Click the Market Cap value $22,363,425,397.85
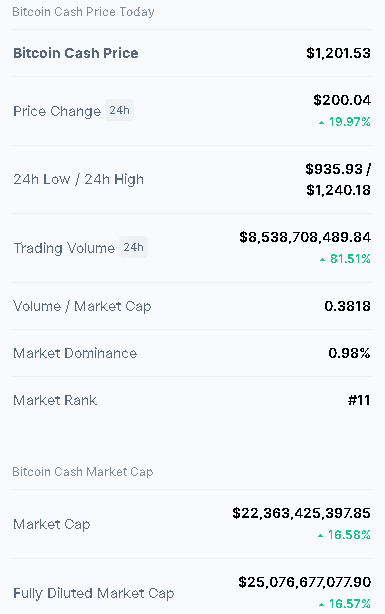 pyautogui.click(x=302, y=513)
